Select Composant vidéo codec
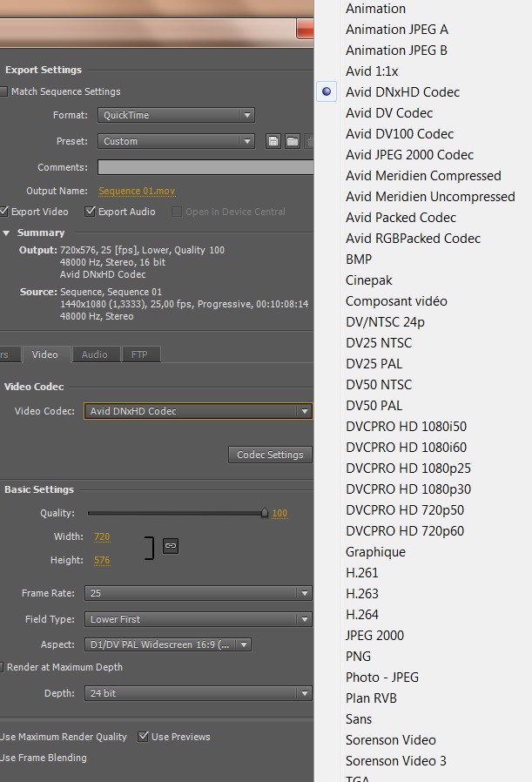Viewport: 532px width, 782px height. pos(396,301)
